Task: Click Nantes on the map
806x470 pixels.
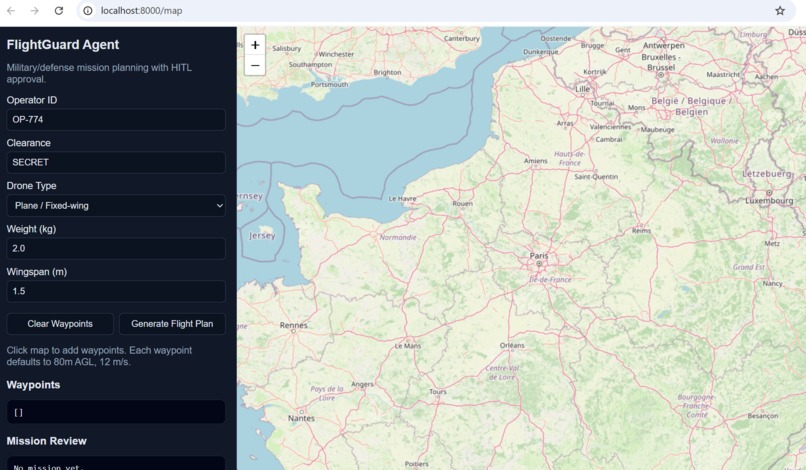Action: tap(301, 418)
